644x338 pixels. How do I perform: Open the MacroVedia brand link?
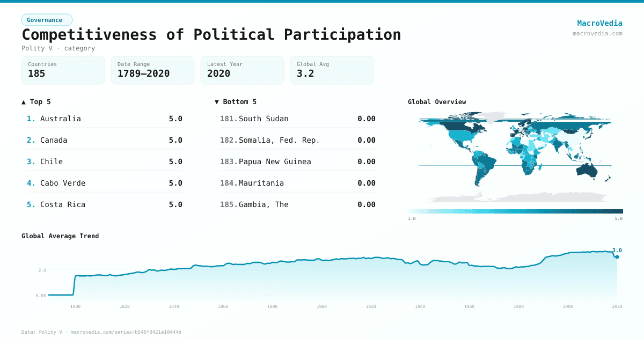(599, 23)
